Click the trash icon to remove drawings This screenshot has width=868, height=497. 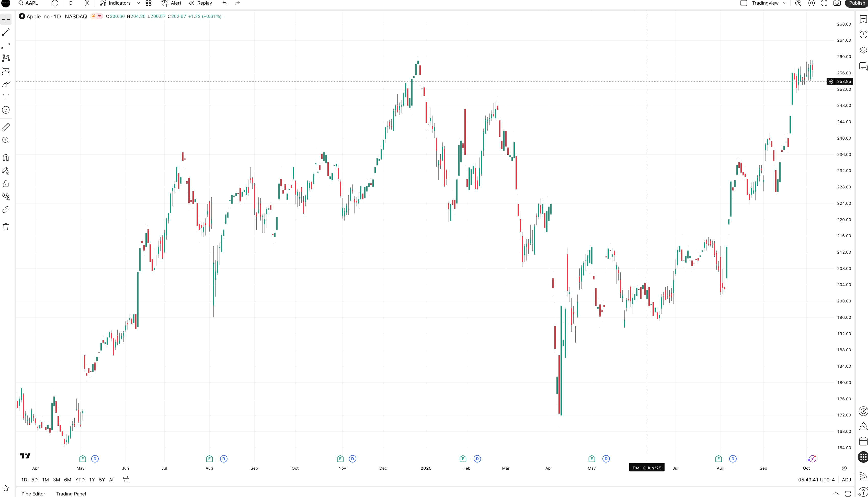point(6,227)
